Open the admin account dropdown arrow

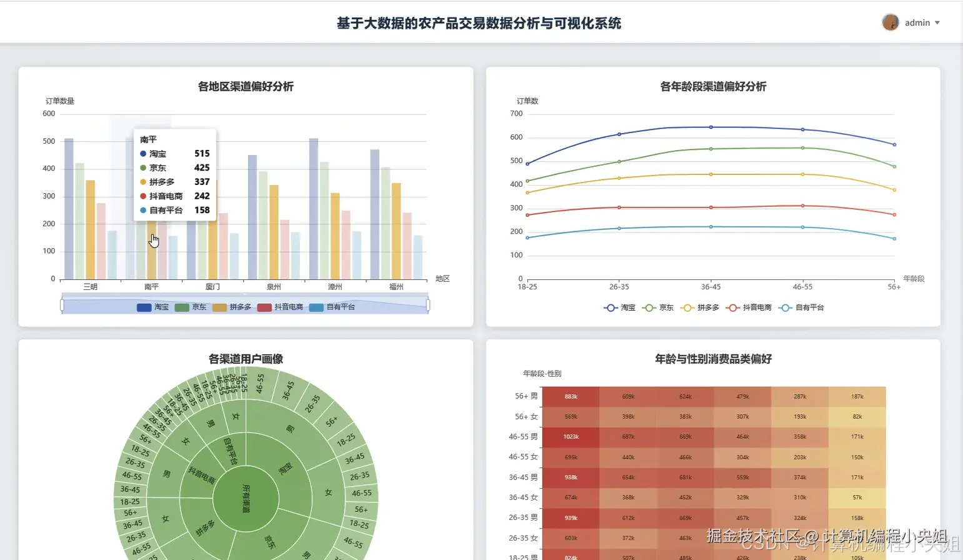pos(937,23)
